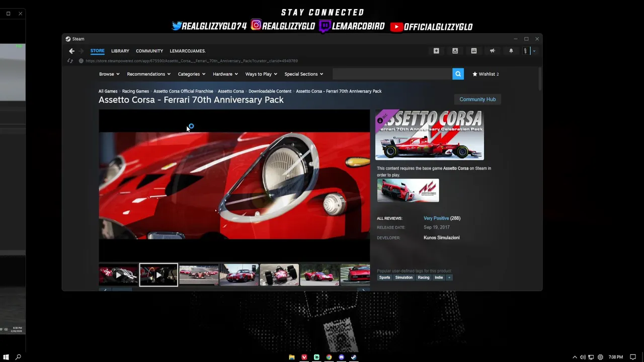Image resolution: width=644 pixels, height=362 pixels.
Task: Switch to the COMMUNITY tab
Action: (149, 51)
